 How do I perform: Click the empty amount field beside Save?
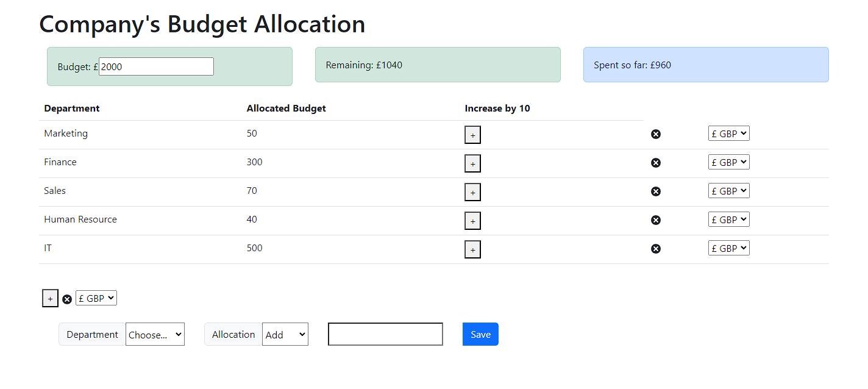pos(385,334)
